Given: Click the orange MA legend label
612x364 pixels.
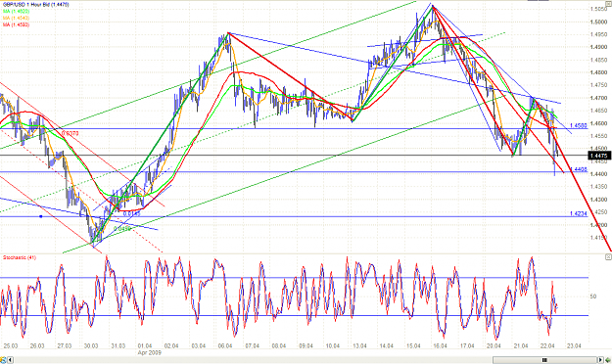Looking at the screenshot, I should pyautogui.click(x=16, y=18).
